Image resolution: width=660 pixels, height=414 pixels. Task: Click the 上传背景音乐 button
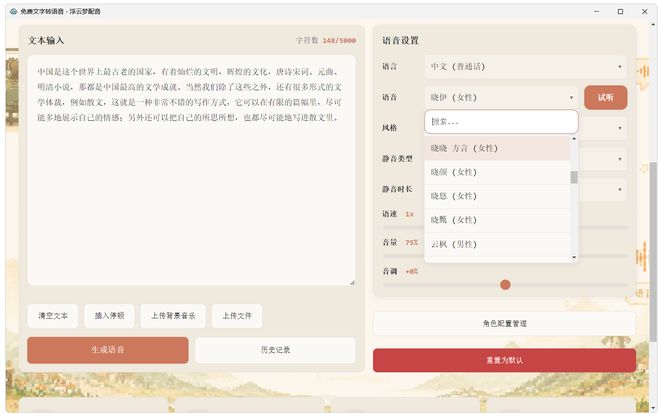(173, 316)
